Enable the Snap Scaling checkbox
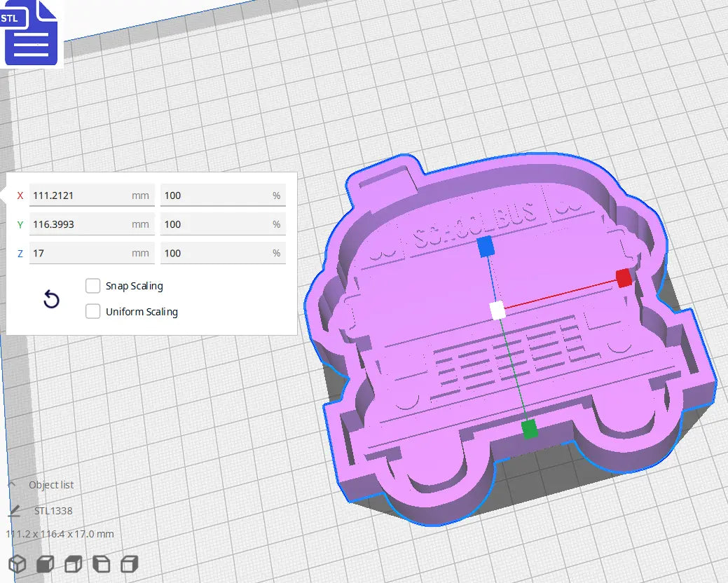The width and height of the screenshot is (728, 583). pos(92,286)
